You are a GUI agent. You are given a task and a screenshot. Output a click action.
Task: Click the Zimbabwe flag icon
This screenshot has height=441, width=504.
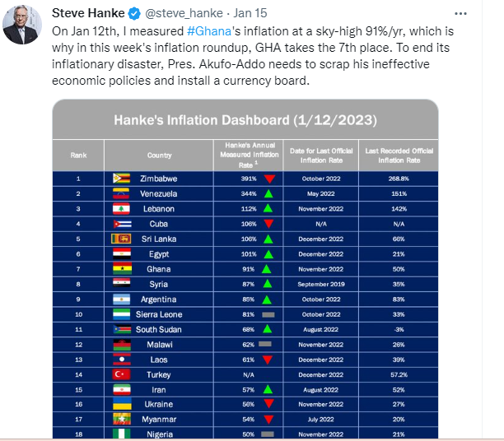click(x=122, y=178)
